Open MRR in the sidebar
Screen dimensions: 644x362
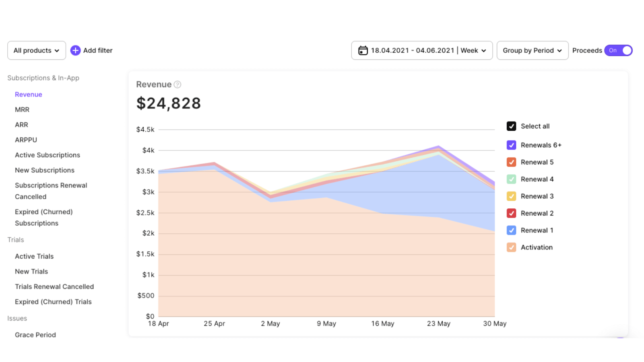click(x=22, y=109)
